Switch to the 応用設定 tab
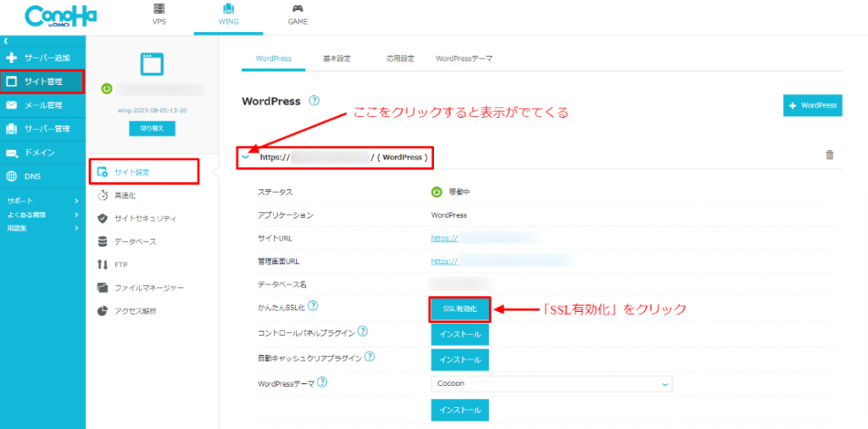Viewport: 868px width, 429px height. coord(400,58)
